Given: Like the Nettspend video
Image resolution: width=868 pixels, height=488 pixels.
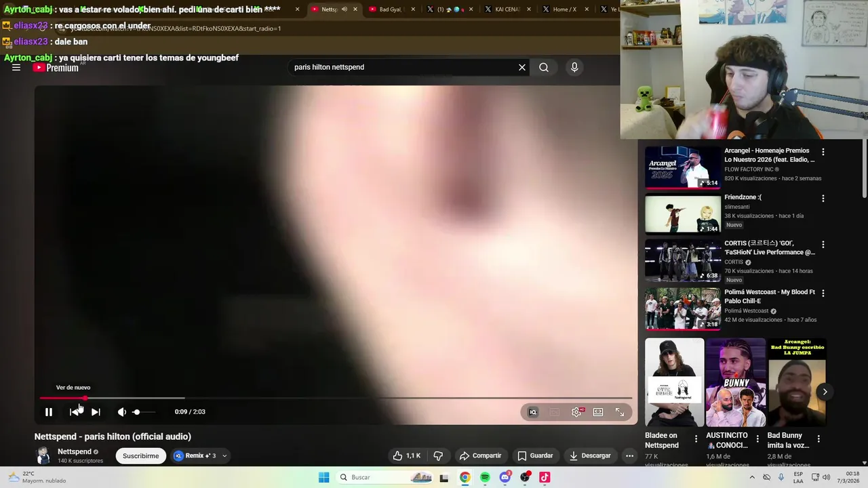Looking at the screenshot, I should (407, 455).
